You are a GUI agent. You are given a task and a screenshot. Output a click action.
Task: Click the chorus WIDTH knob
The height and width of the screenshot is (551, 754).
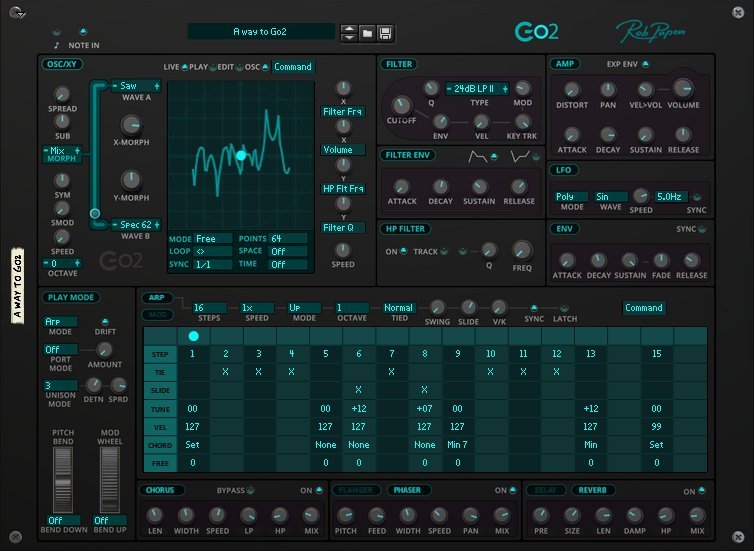[x=186, y=515]
